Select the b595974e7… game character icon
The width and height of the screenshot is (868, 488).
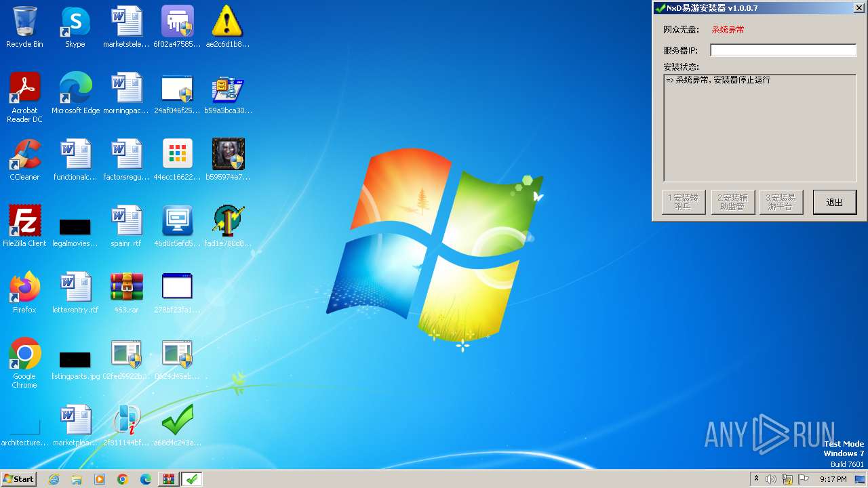(x=228, y=160)
